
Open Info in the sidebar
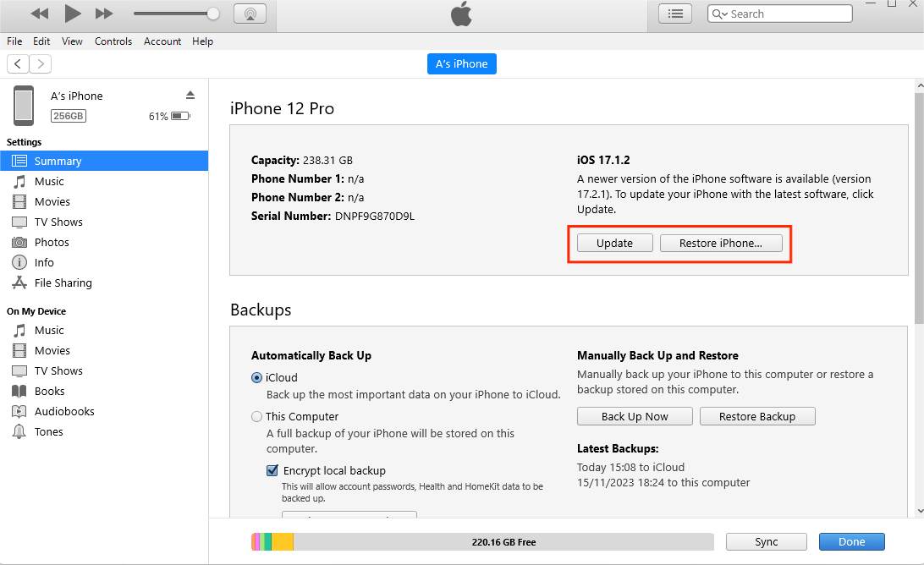[x=104, y=262]
